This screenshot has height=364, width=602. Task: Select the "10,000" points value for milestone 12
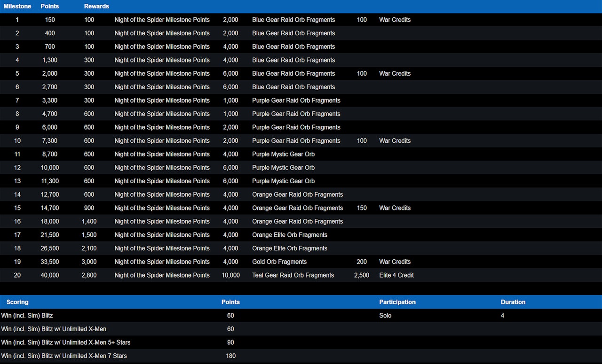50,168
